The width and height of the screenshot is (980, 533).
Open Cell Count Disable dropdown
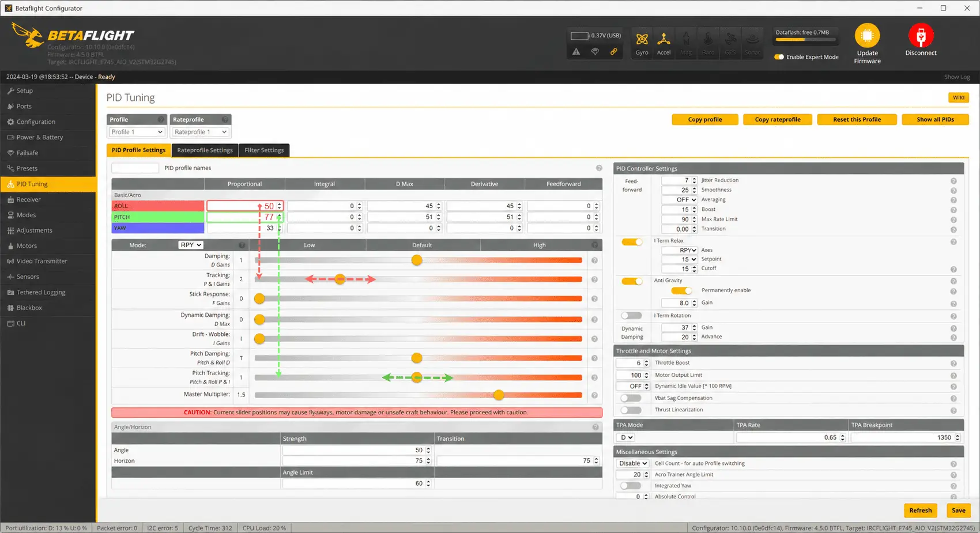tap(633, 464)
